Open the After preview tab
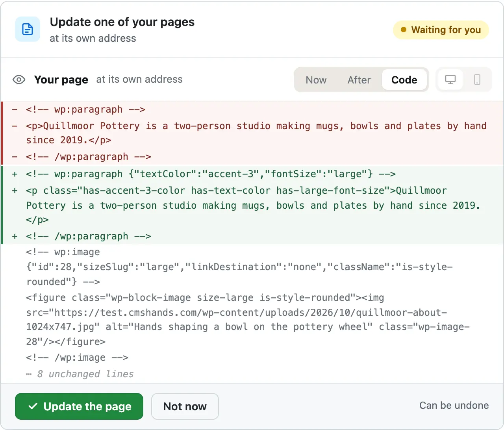The image size is (504, 430). [359, 80]
